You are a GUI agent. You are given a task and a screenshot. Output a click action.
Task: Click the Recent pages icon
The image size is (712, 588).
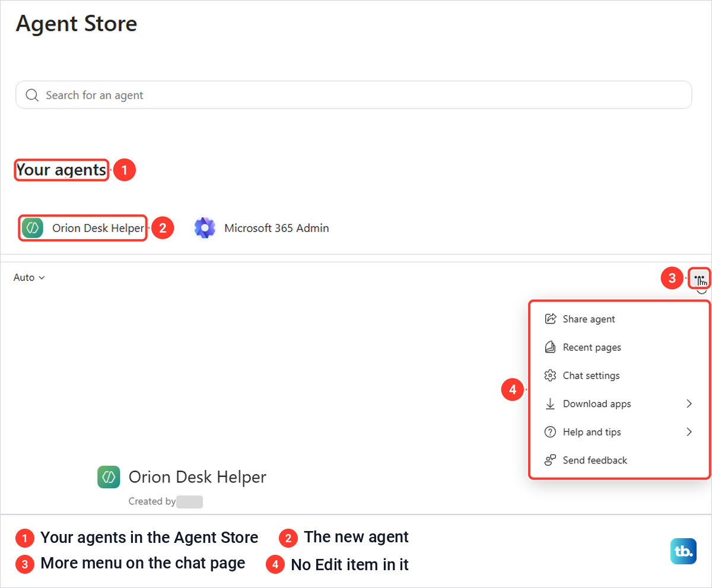(550, 347)
